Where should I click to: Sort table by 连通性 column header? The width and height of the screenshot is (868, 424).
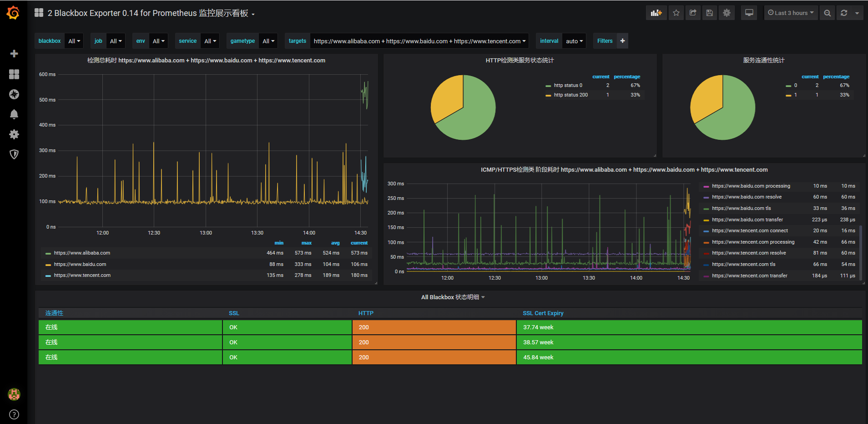click(54, 313)
